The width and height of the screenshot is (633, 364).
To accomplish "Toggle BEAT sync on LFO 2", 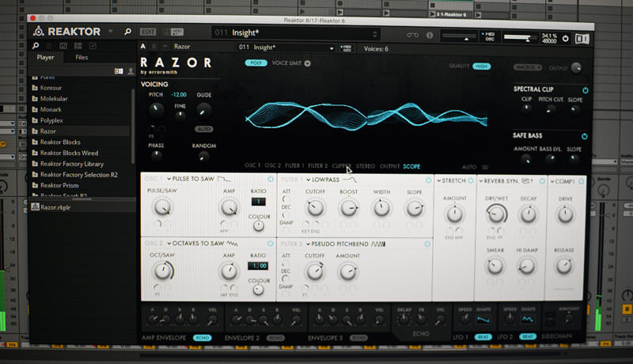I will pos(527,336).
